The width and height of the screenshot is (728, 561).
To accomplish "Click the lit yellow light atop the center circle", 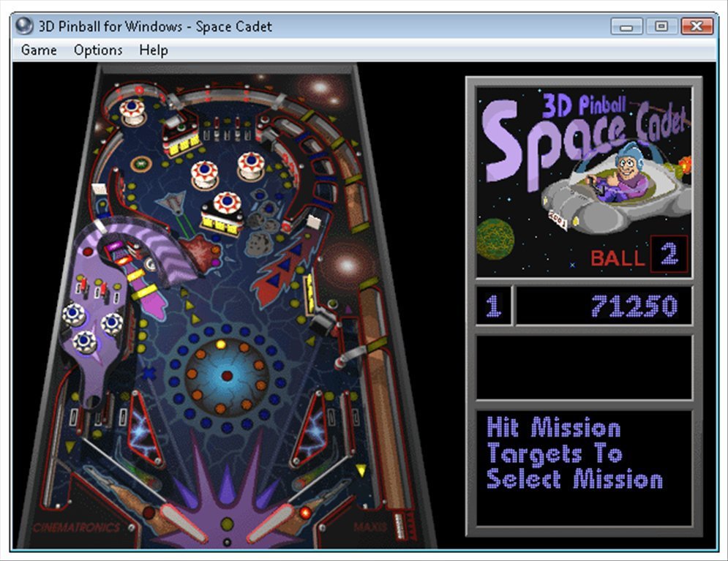I will (220, 344).
